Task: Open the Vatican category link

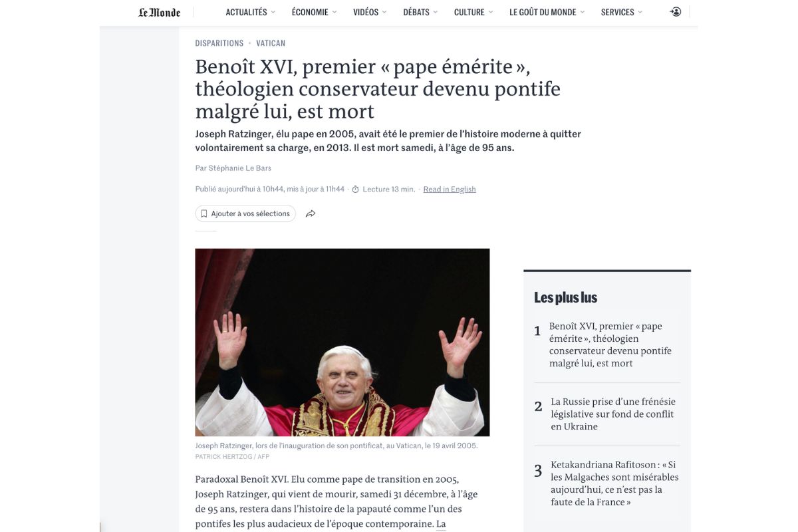Action: point(271,43)
